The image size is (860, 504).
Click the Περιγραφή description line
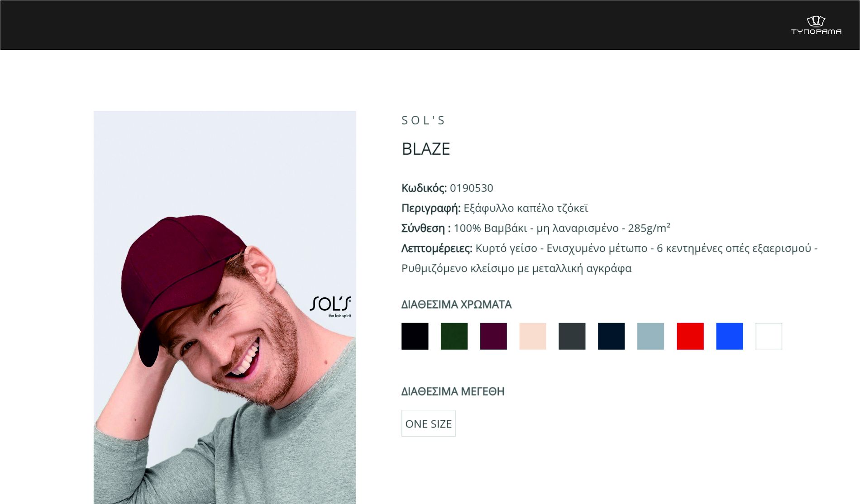[495, 208]
